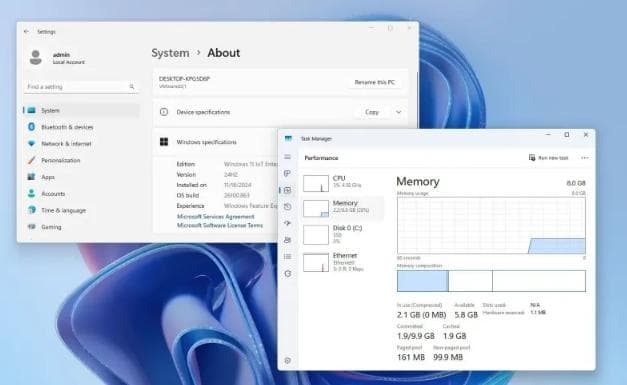Click the Task Manager app icon in titlebar
This screenshot has height=385, width=627.
288,138
